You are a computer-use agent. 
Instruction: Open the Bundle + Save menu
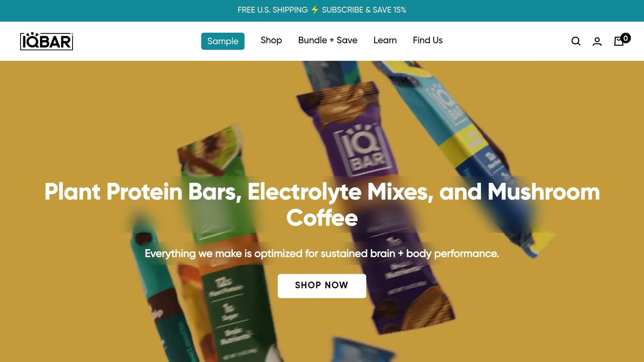328,40
